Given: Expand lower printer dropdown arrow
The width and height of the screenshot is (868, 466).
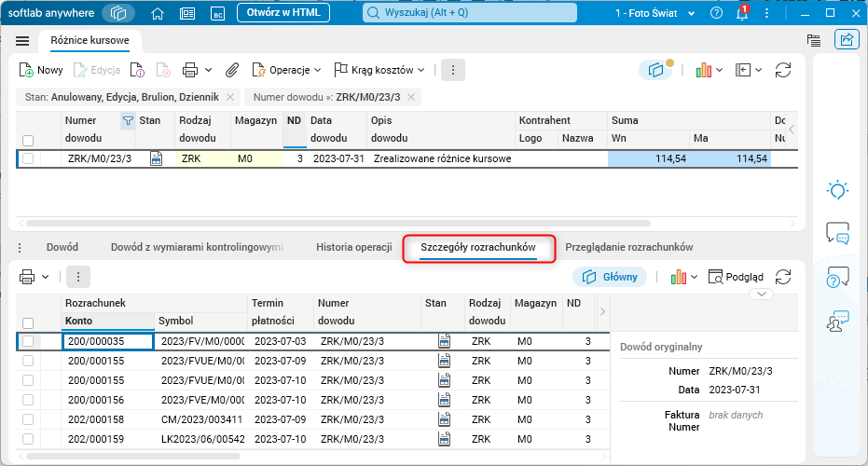Looking at the screenshot, I should (x=46, y=277).
